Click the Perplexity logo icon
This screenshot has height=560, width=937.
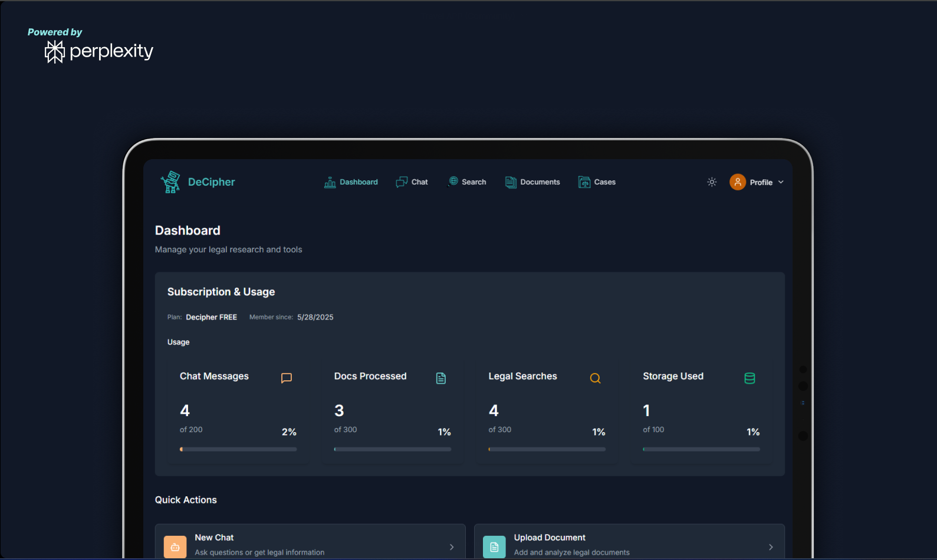[x=55, y=52]
